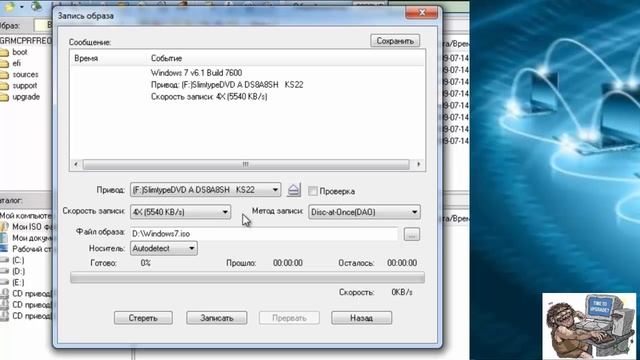Click the scrollbar left arrow

coord(76,164)
